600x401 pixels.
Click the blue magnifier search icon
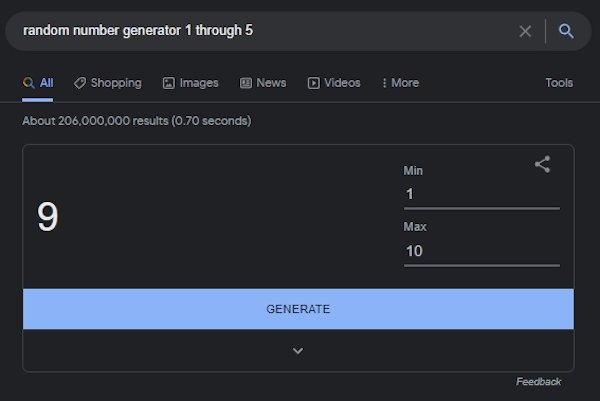566,31
